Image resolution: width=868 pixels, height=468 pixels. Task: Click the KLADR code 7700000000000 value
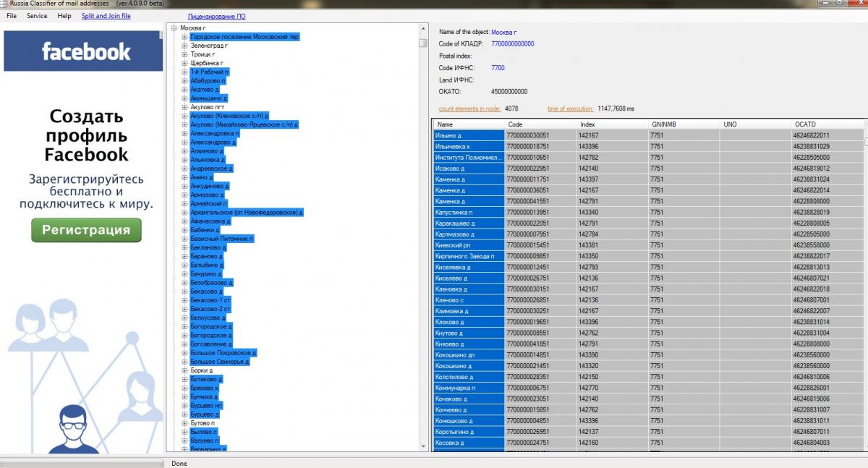pos(513,44)
